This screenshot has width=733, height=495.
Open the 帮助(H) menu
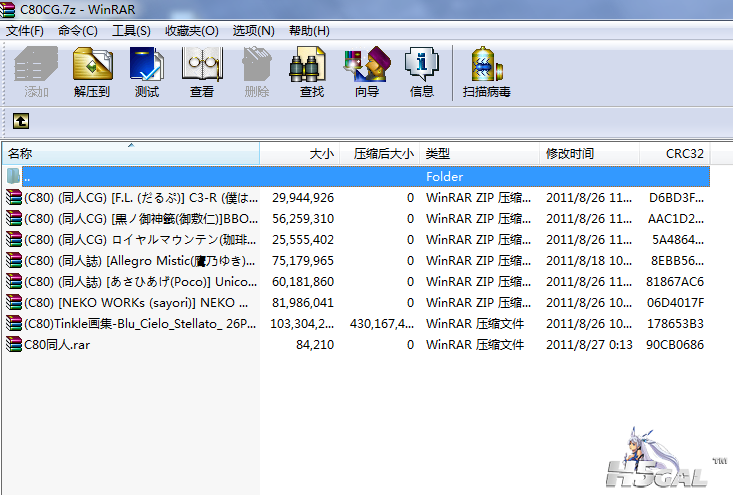[x=309, y=31]
